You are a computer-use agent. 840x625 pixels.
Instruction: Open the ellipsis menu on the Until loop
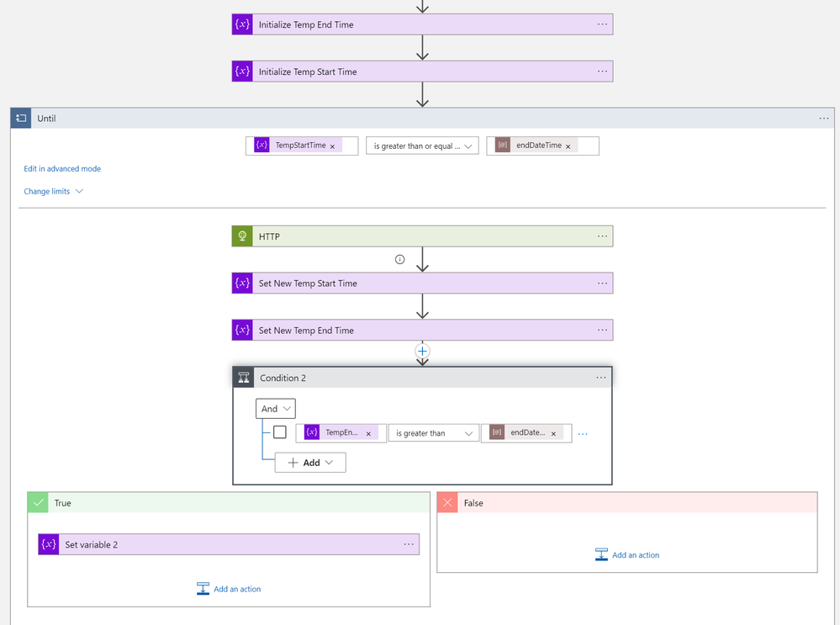(x=823, y=119)
